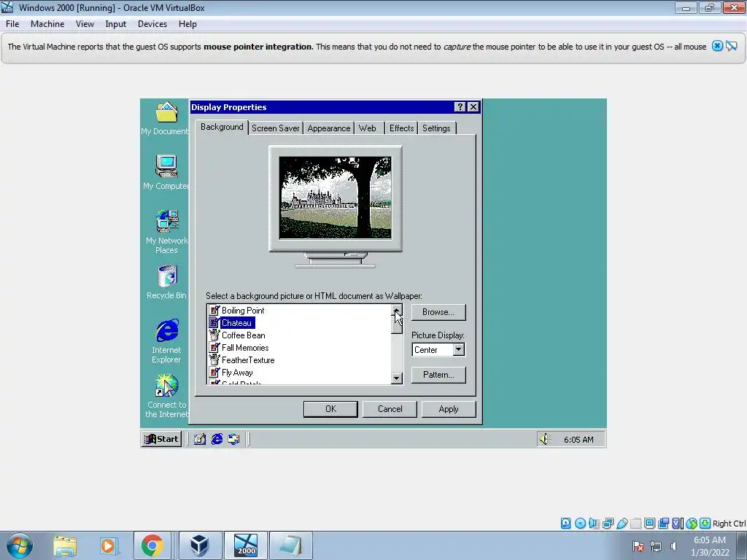Select Connect to the Internet shortcut
This screenshot has height=560, width=747.
166,396
